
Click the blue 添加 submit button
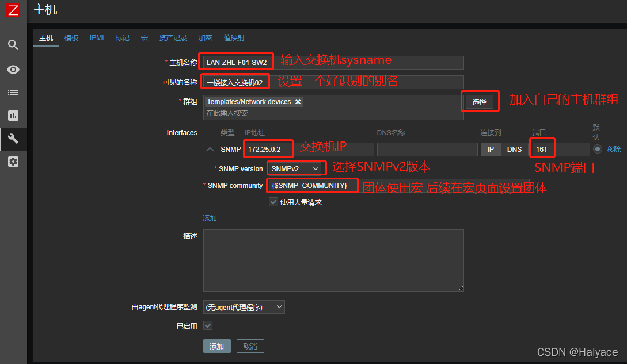(x=216, y=346)
